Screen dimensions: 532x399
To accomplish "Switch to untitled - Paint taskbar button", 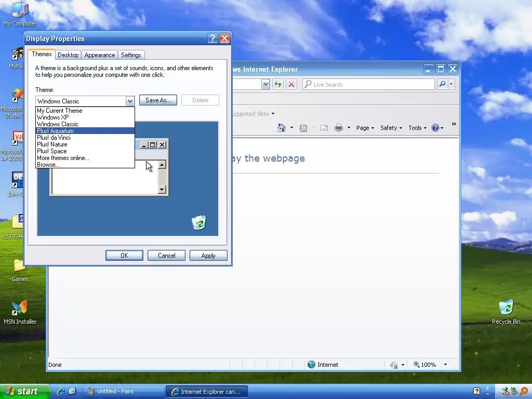I will (124, 391).
